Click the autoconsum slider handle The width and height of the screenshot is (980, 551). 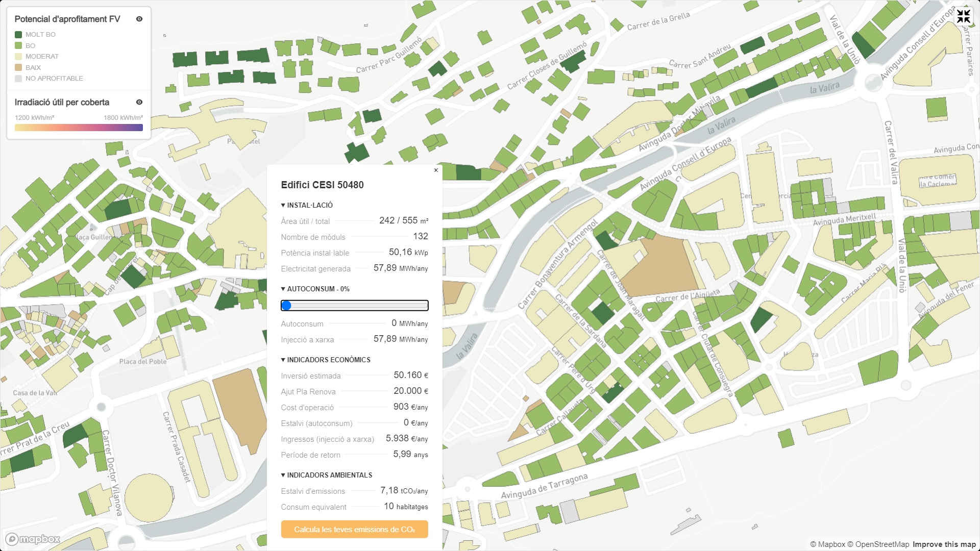pos(286,306)
